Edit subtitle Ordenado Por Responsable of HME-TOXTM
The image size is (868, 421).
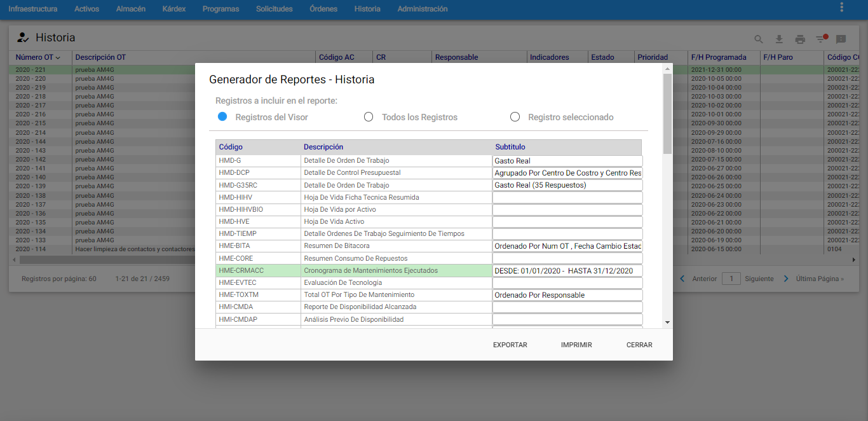(567, 295)
